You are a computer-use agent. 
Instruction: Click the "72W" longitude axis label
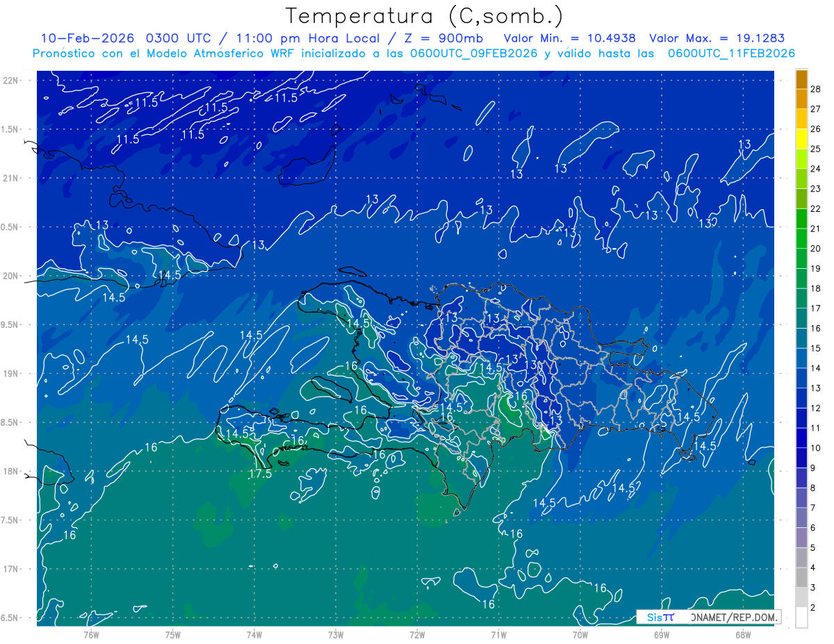click(x=417, y=634)
